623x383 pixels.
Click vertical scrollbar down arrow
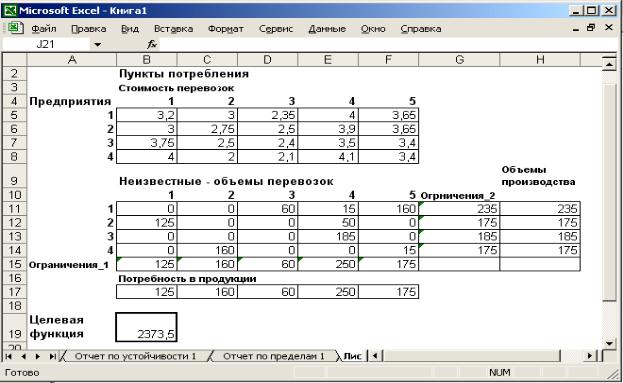point(609,343)
